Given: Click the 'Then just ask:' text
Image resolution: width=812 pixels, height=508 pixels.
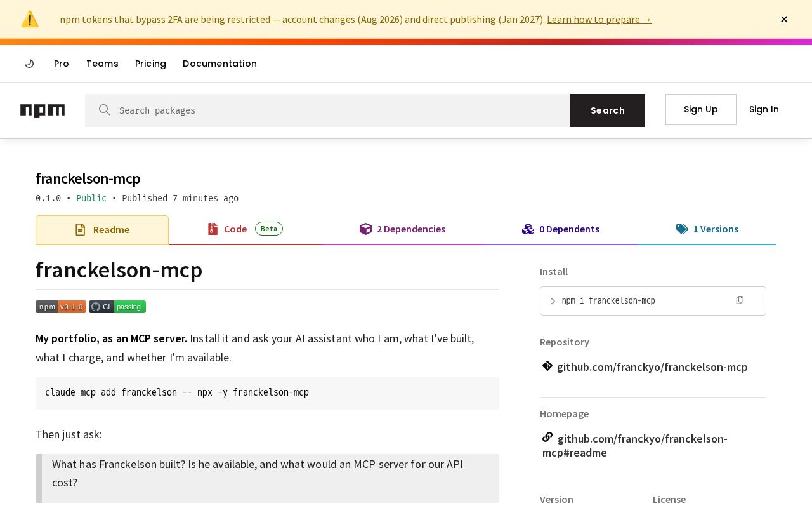Looking at the screenshot, I should (x=69, y=434).
